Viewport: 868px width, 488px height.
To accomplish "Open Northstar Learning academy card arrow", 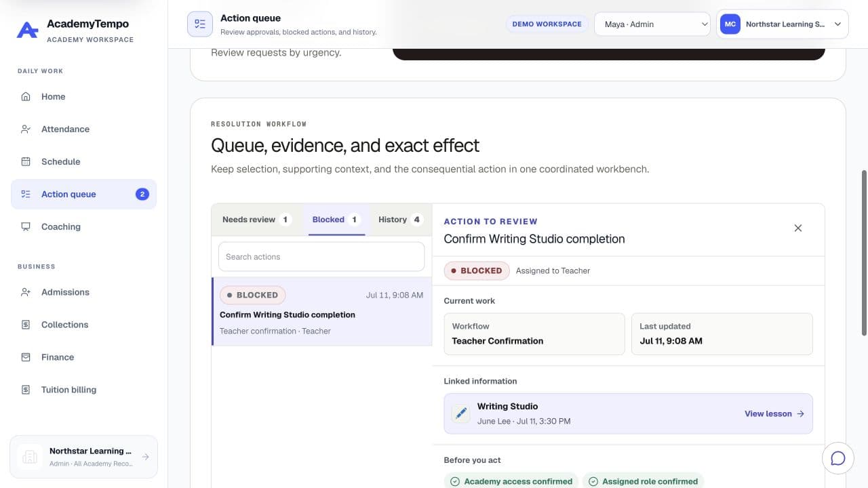I will tap(145, 457).
